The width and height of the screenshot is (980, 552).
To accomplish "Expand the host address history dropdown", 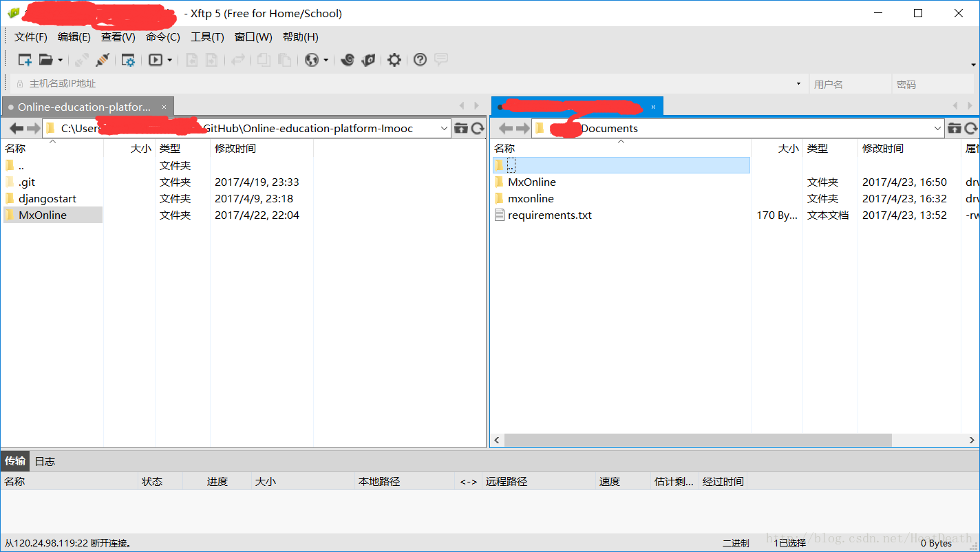I will click(x=799, y=84).
